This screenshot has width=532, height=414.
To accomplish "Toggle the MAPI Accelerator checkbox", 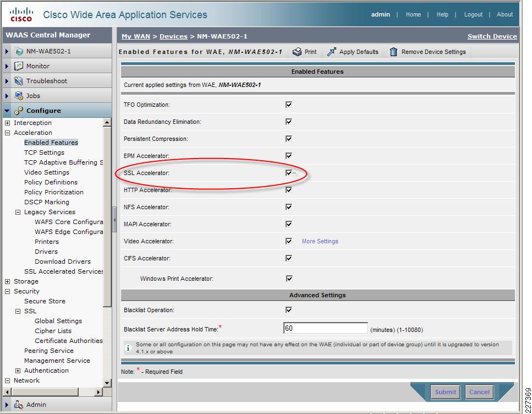I will [289, 224].
